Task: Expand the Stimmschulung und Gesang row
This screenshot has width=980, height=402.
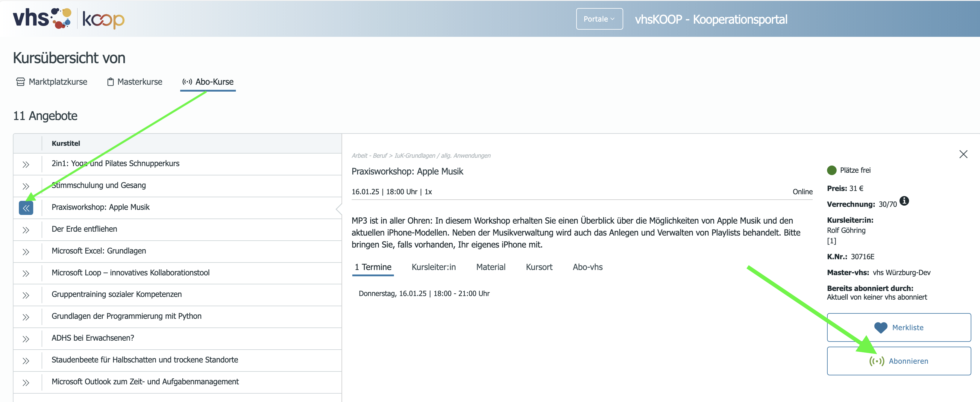Action: [26, 186]
